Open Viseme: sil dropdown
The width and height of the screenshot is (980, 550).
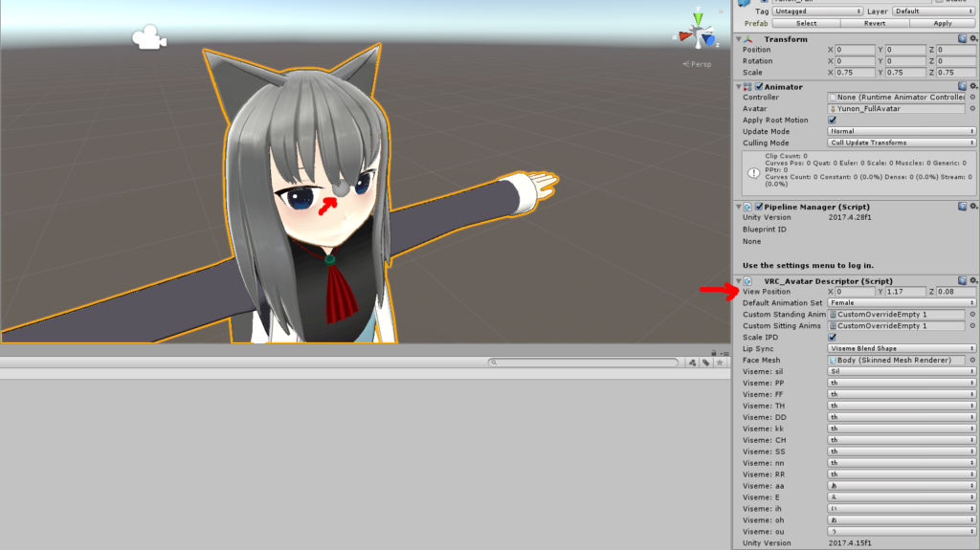(902, 371)
